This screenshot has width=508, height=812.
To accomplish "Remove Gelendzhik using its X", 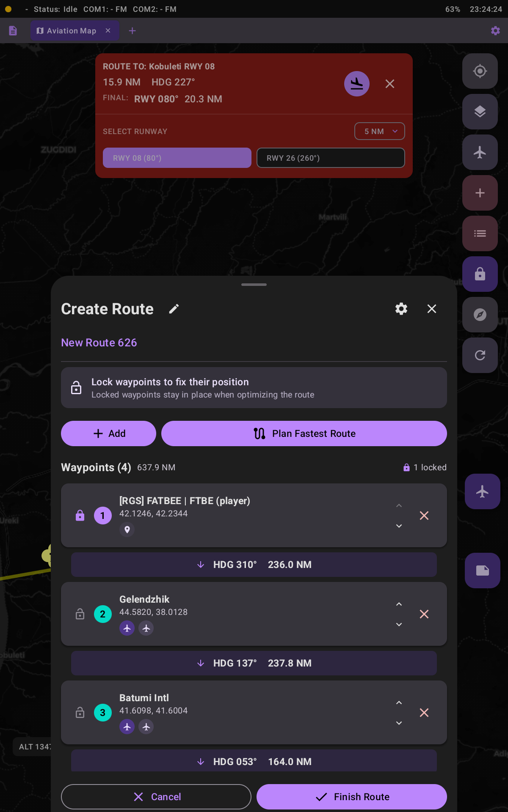I will pos(424,614).
